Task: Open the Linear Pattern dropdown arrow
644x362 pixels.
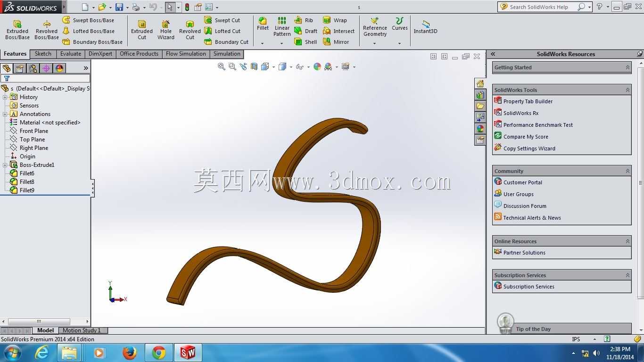Action: pos(282,43)
